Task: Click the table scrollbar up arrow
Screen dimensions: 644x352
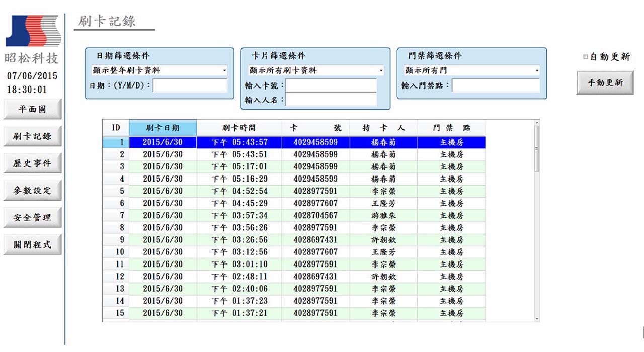Action: [x=537, y=123]
